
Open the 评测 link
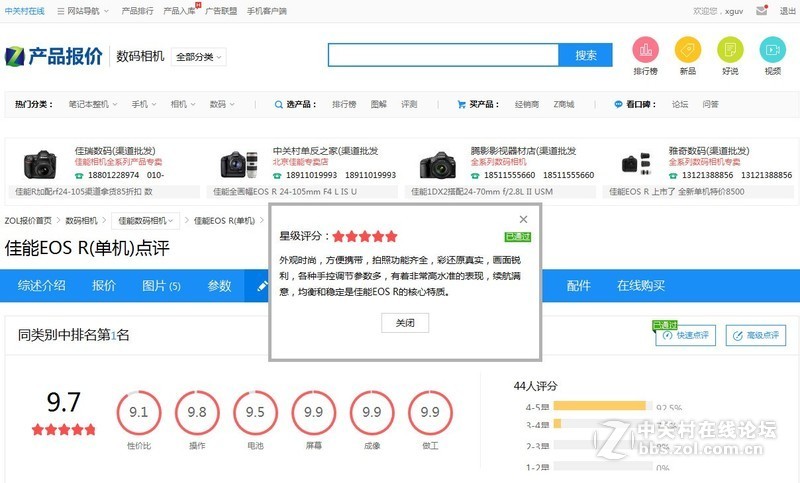pos(409,105)
